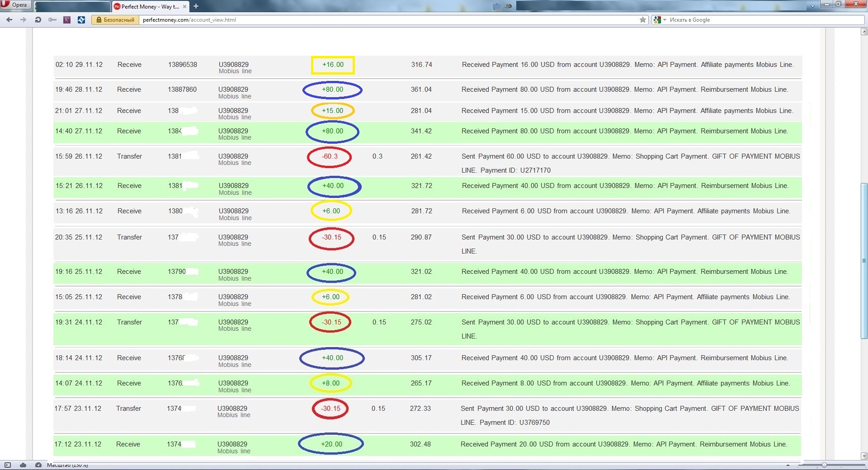Select the +20.00 amount at 17:12 23.11.12
The width and height of the screenshot is (868, 470).
click(331, 444)
